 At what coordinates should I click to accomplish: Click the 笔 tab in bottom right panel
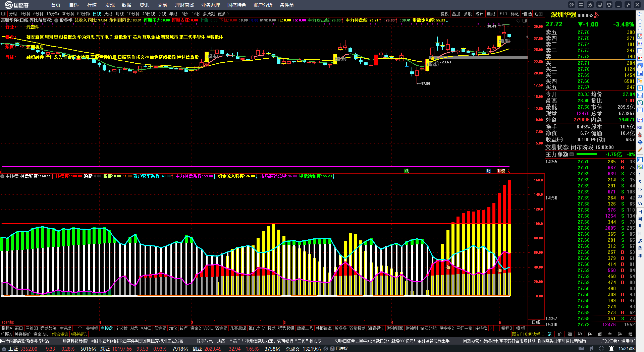click(x=550, y=334)
